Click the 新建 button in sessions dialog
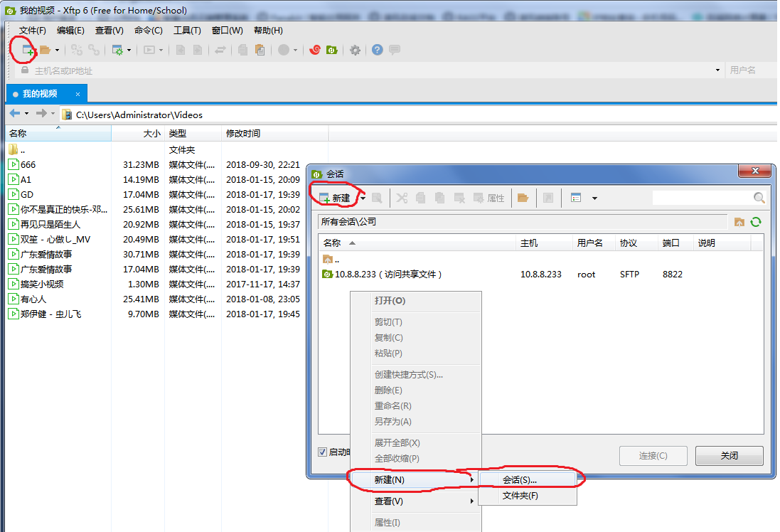The height and width of the screenshot is (532, 780). click(335, 198)
